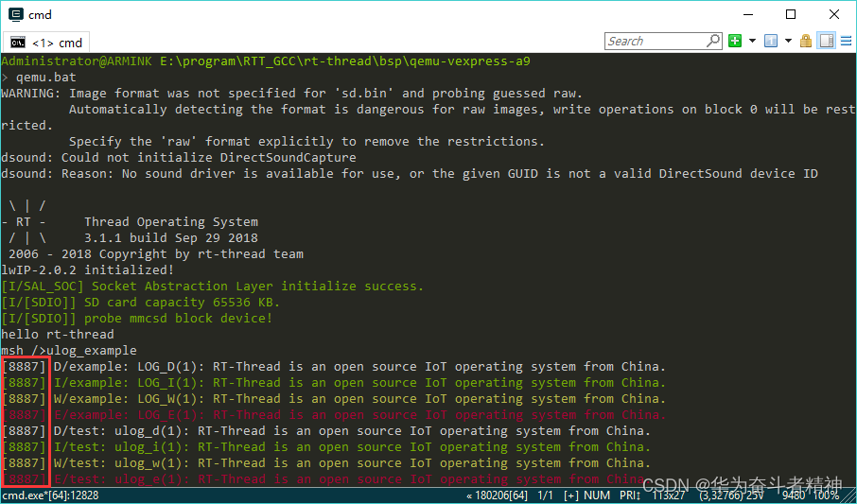
Task: Click the '9480' process ID entry
Action: click(x=793, y=495)
